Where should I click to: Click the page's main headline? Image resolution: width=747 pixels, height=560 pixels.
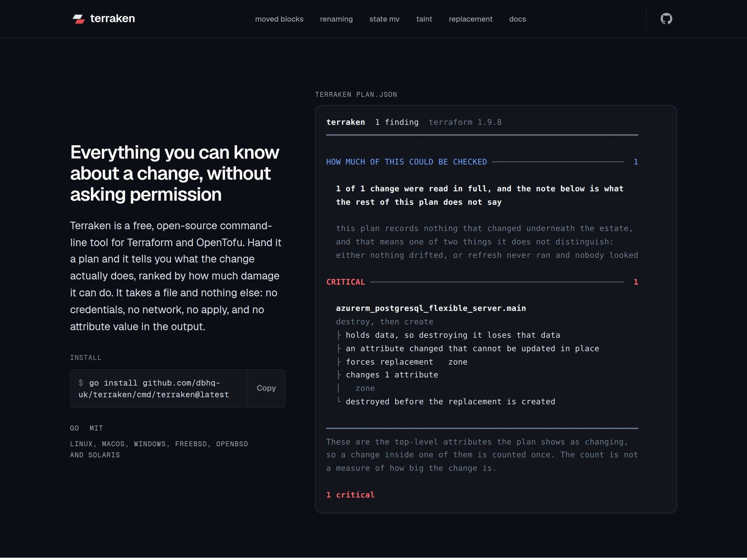(x=175, y=173)
